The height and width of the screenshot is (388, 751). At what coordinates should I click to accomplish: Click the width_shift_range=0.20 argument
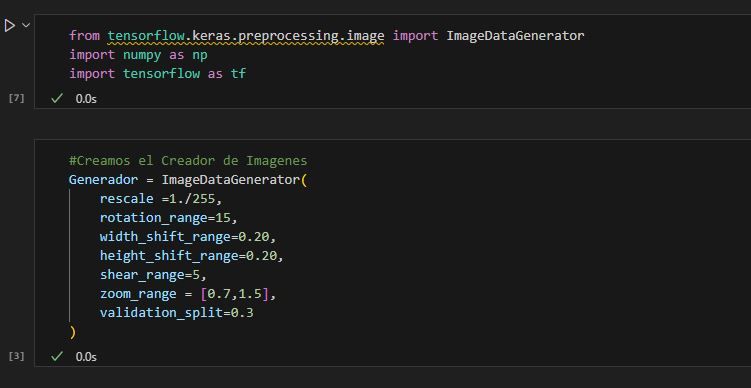[x=188, y=237]
